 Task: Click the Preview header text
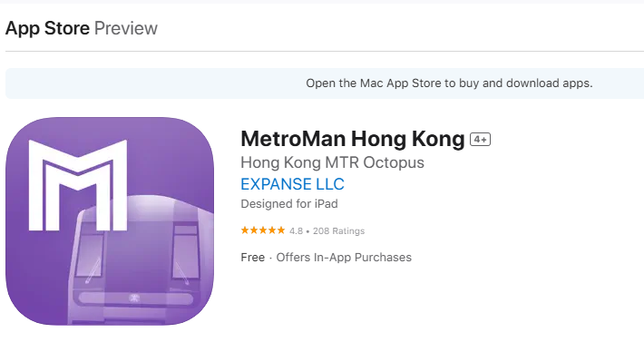[126, 28]
